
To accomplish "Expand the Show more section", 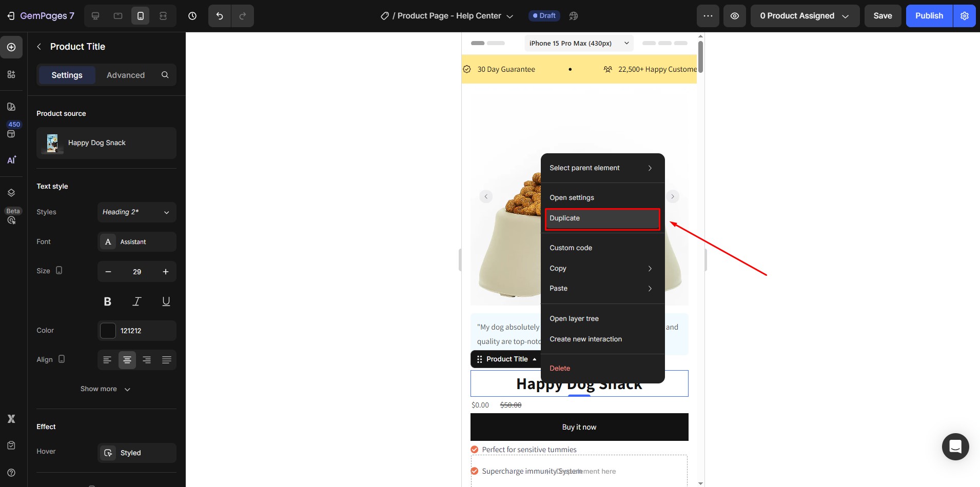I will 105,389.
